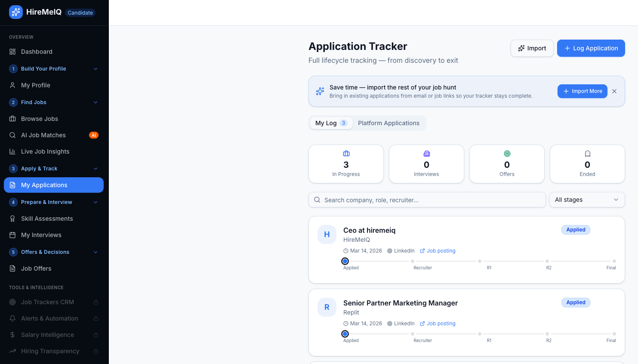Open Live Job Insights in the sidebar
Screen dimensions: 638x364
tap(54, 151)
